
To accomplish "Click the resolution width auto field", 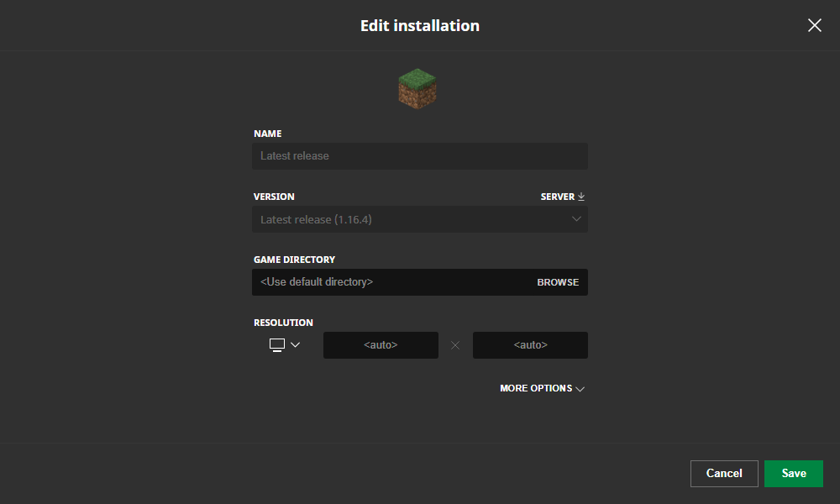I will point(381,345).
